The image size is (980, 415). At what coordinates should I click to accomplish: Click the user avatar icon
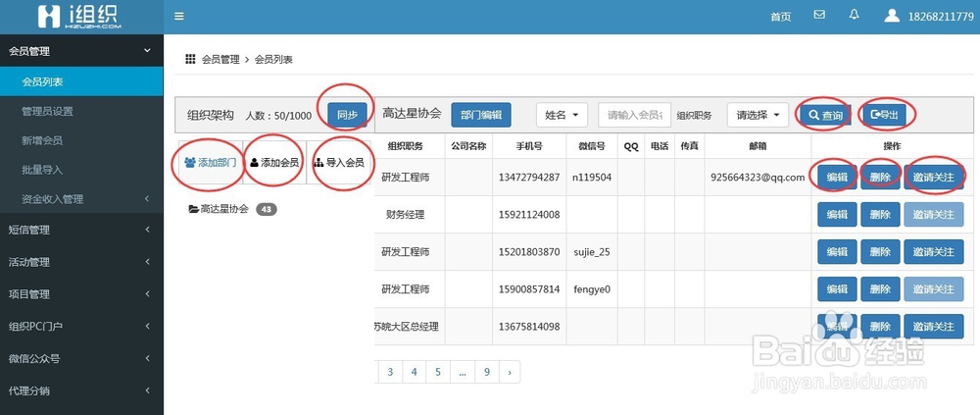(x=892, y=16)
